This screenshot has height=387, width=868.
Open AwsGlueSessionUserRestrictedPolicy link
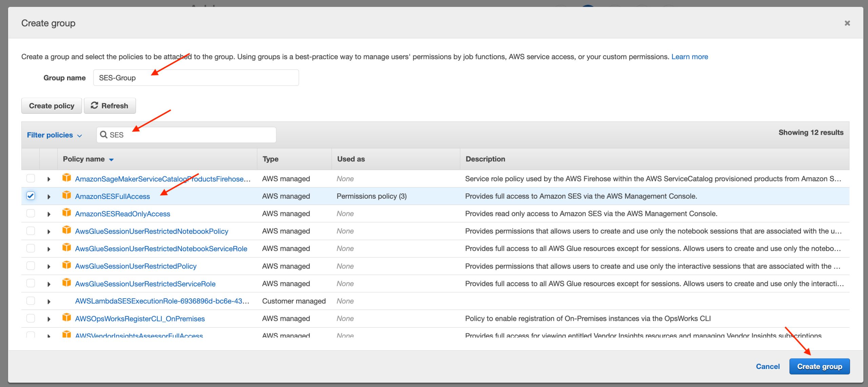pyautogui.click(x=136, y=266)
